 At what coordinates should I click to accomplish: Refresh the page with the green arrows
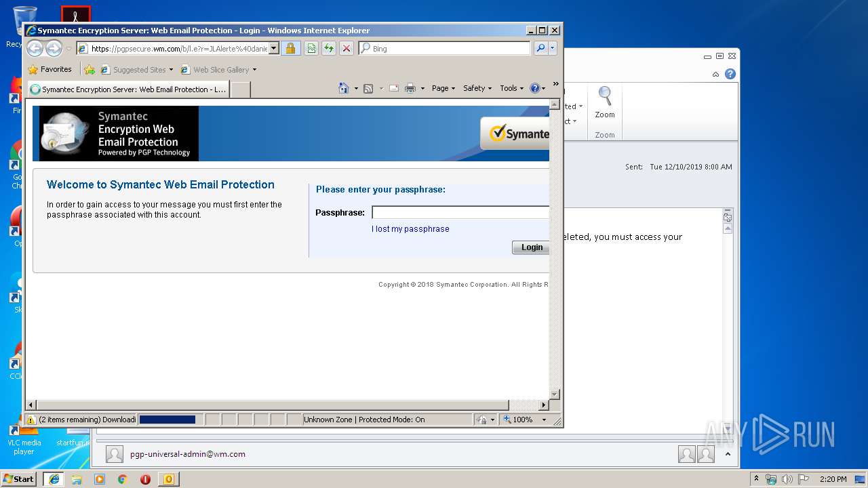click(x=329, y=48)
